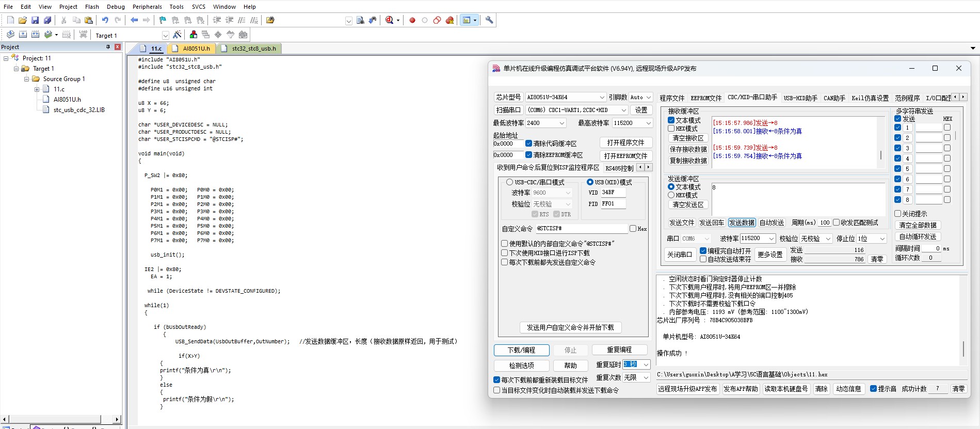The width and height of the screenshot is (980, 429).
Task: Cut selection with the scissors icon
Action: point(64,20)
